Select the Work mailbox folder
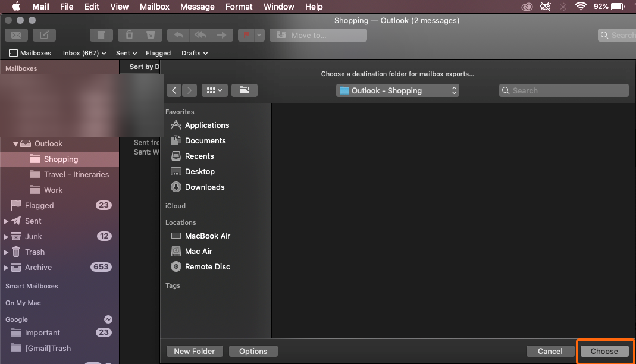Image resolution: width=636 pixels, height=364 pixels. point(59,190)
